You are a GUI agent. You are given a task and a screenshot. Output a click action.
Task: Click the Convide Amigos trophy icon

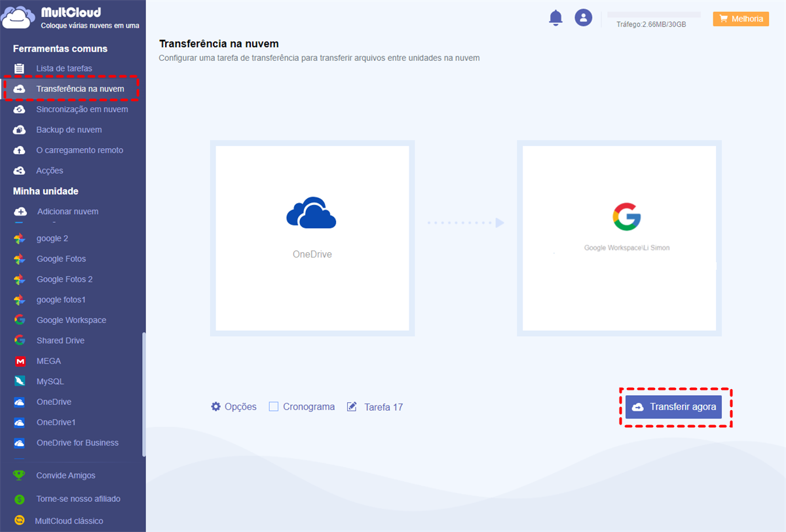(20, 476)
